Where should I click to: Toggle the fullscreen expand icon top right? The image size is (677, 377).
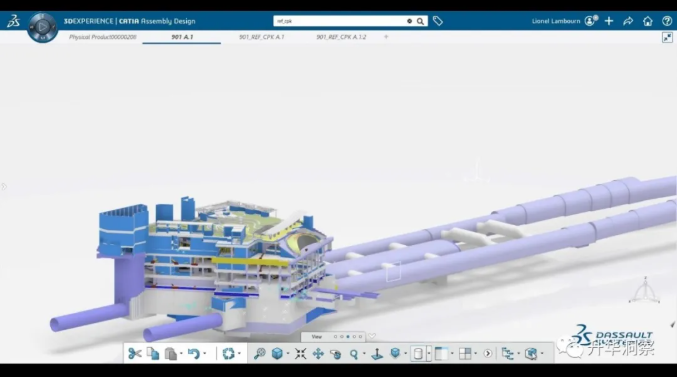coord(667,38)
